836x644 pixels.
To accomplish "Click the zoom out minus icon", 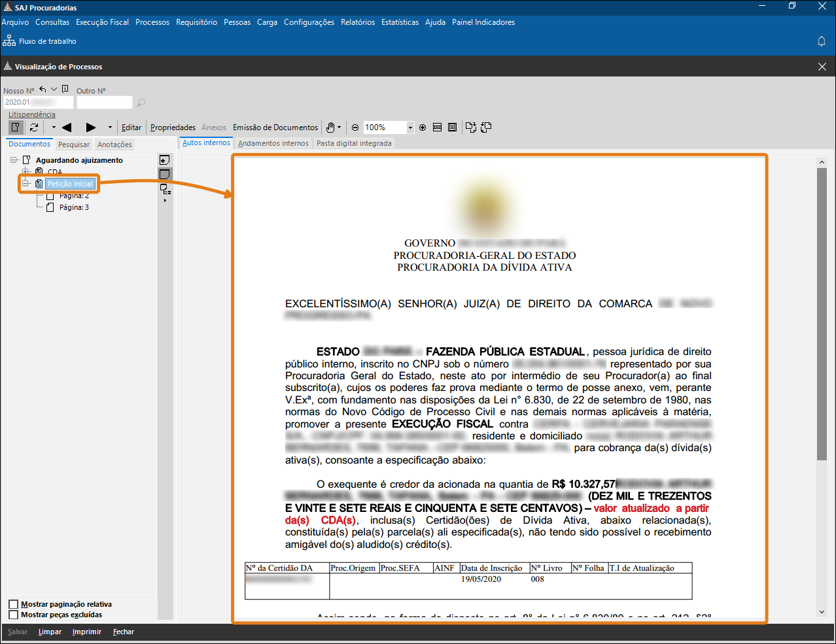I will click(355, 127).
